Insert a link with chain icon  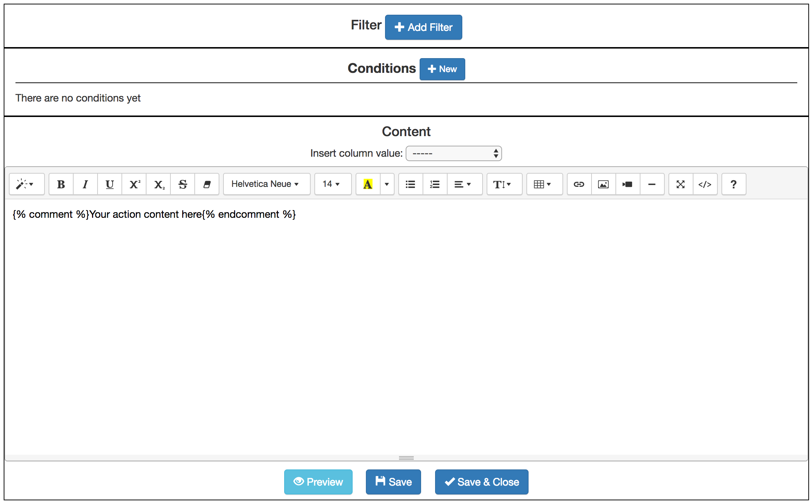pos(579,184)
